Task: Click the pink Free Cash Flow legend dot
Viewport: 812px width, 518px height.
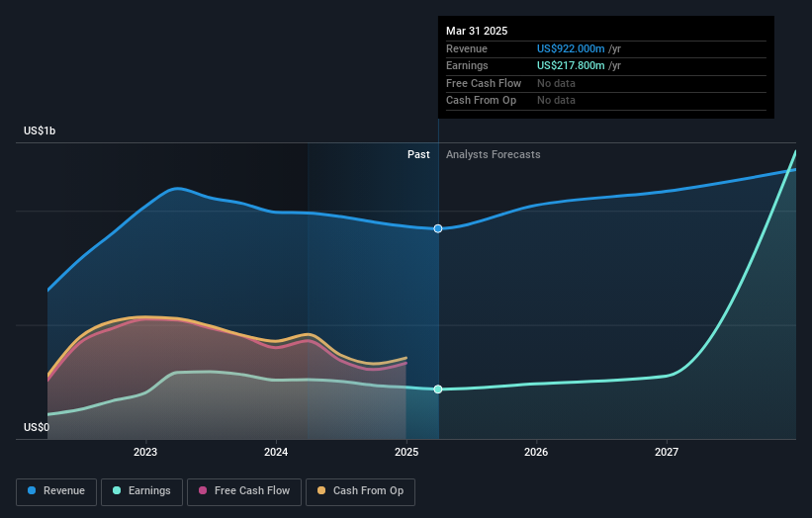Action: point(203,490)
